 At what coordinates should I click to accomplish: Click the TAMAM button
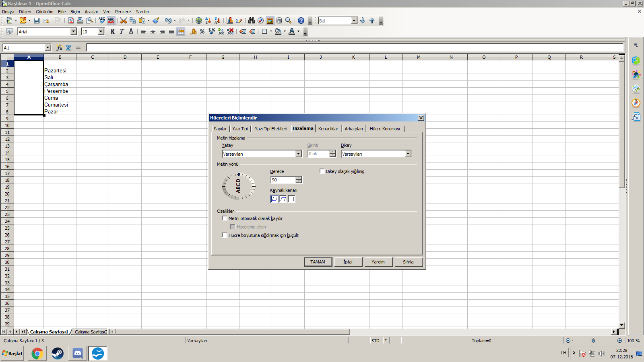(x=318, y=262)
